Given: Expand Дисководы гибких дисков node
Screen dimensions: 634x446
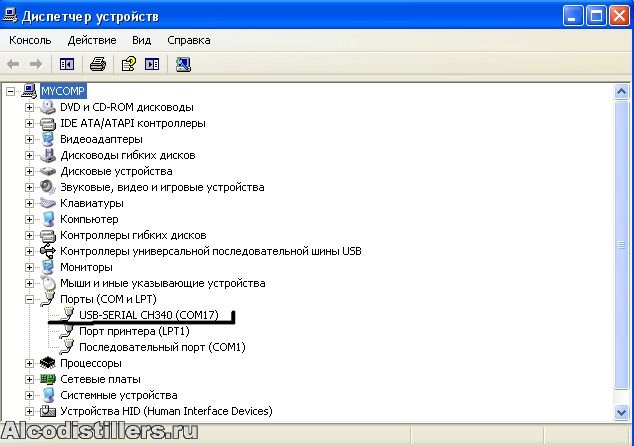Looking at the screenshot, I should [x=29, y=155].
